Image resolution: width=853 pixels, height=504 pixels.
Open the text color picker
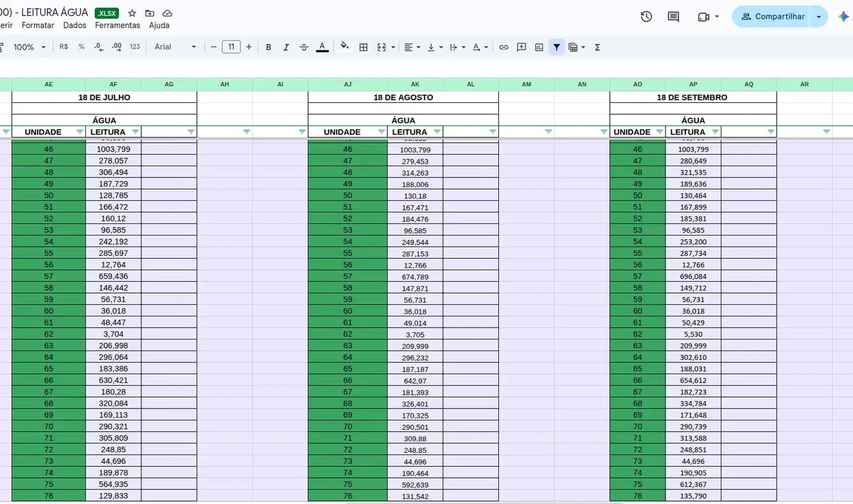click(x=322, y=47)
